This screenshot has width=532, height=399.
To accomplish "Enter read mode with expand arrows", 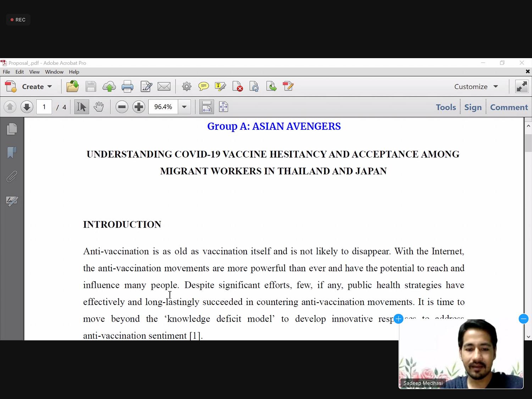I will click(x=522, y=87).
